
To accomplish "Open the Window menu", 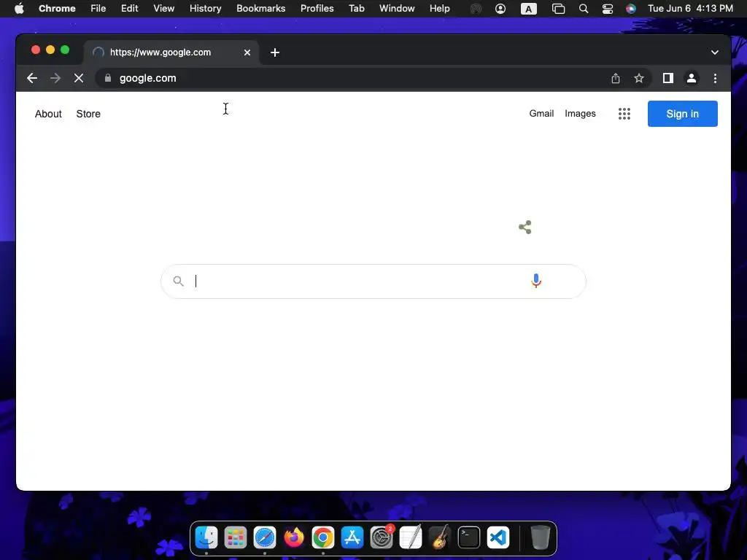I will click(x=397, y=8).
